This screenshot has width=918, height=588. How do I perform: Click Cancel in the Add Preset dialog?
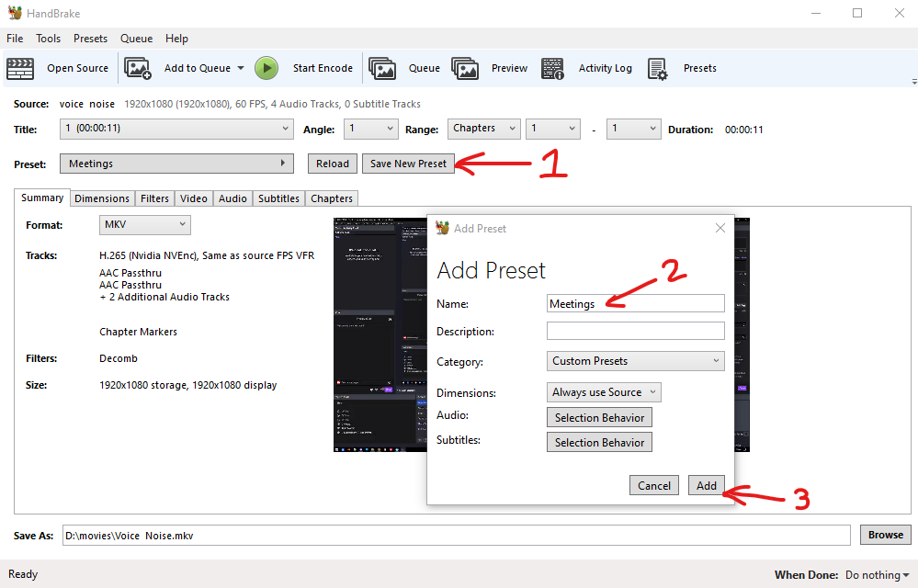pyautogui.click(x=654, y=486)
